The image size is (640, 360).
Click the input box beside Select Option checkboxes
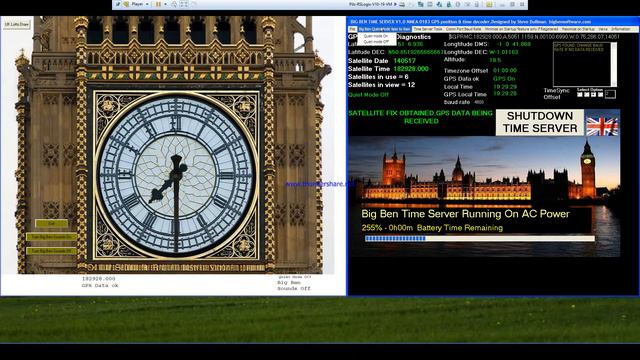pyautogui.click(x=610, y=94)
